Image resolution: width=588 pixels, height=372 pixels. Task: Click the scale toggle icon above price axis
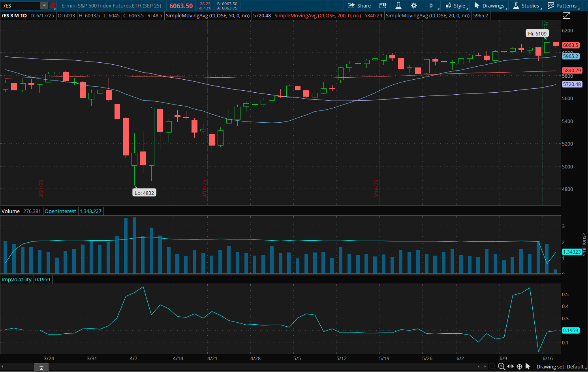point(567,15)
